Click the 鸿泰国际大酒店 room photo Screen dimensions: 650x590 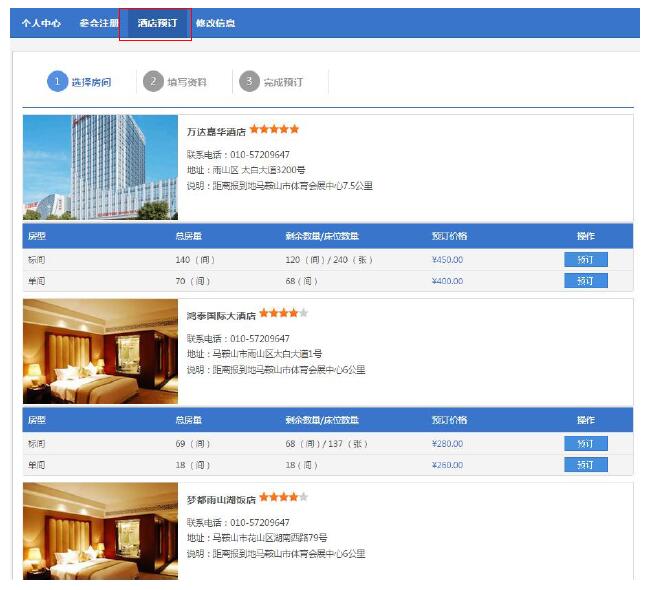100,351
